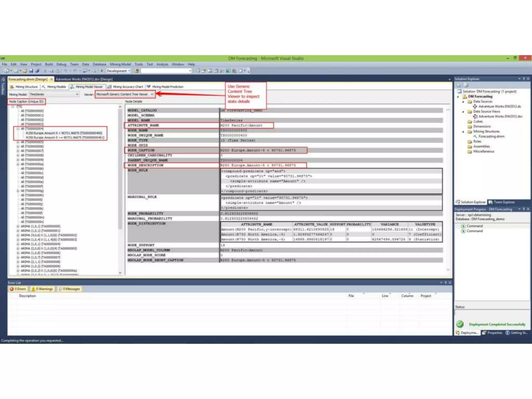Screen dimensions: 532x399
Task: Click the Description column header in Error List
Action: point(27,296)
